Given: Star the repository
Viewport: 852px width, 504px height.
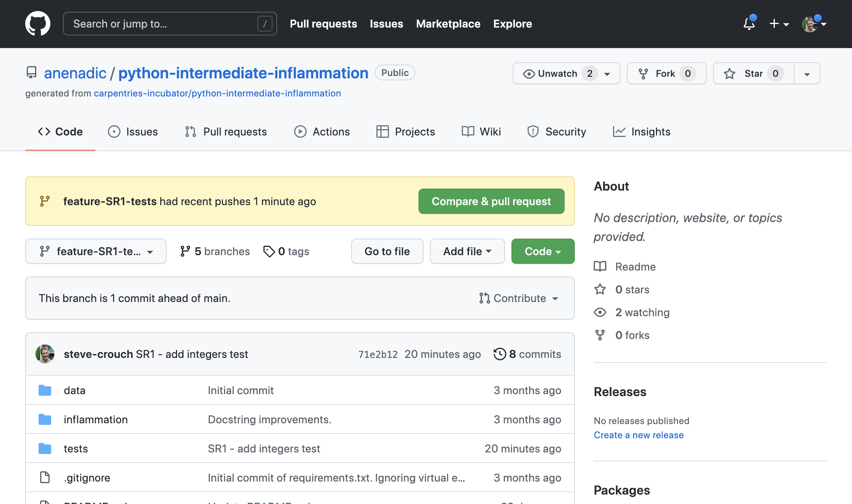Looking at the screenshot, I should click(x=752, y=73).
